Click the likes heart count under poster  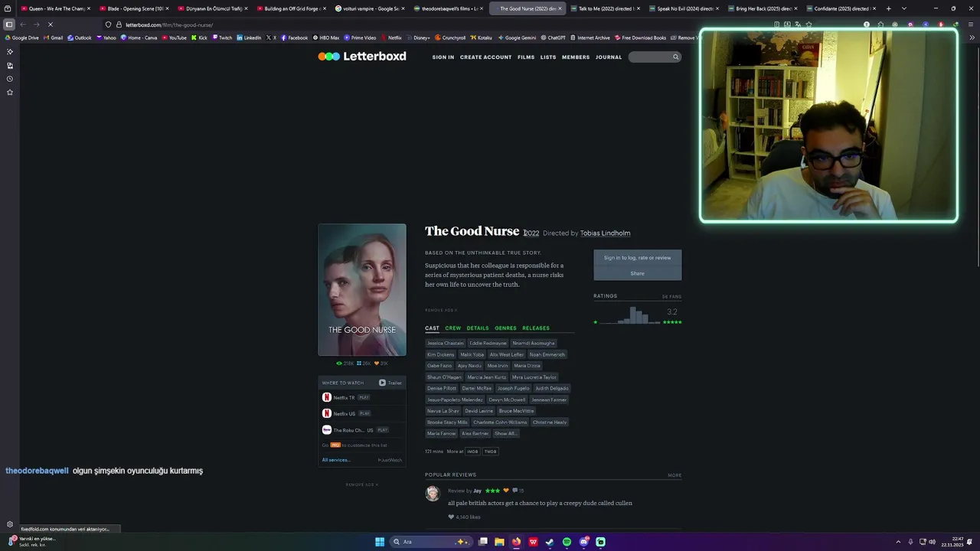381,364
